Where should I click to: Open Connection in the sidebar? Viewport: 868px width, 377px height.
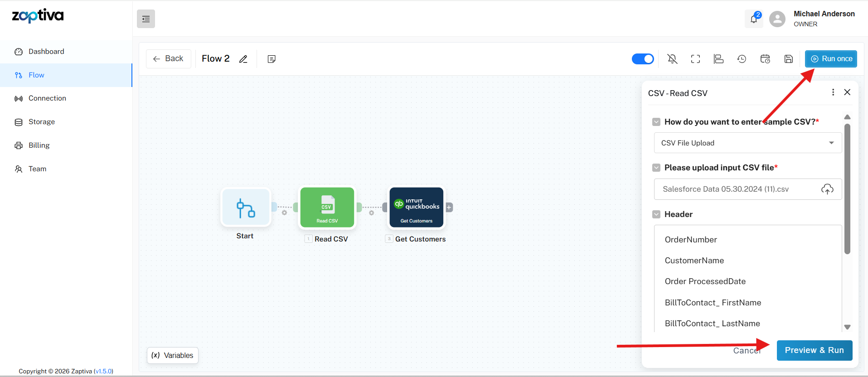47,98
